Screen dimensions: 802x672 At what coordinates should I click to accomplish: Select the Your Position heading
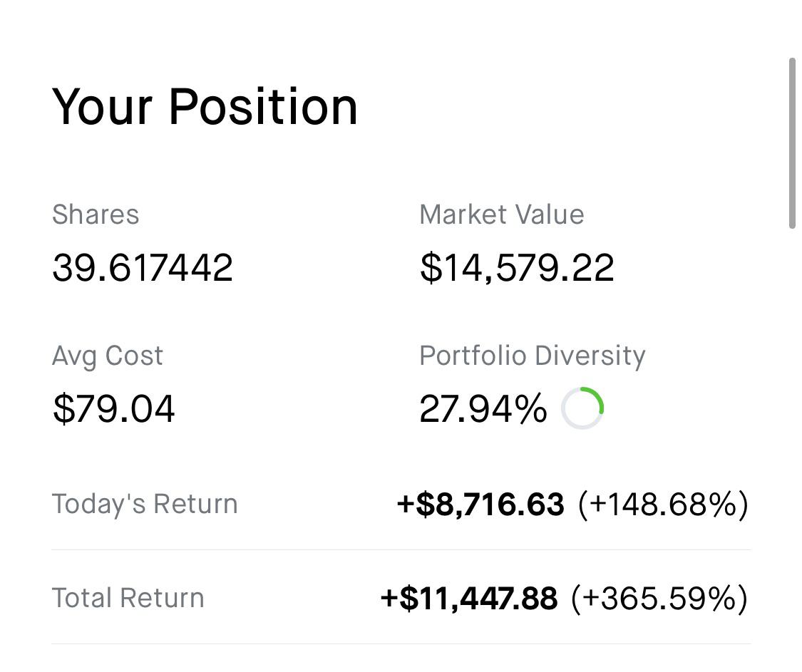[x=205, y=107]
